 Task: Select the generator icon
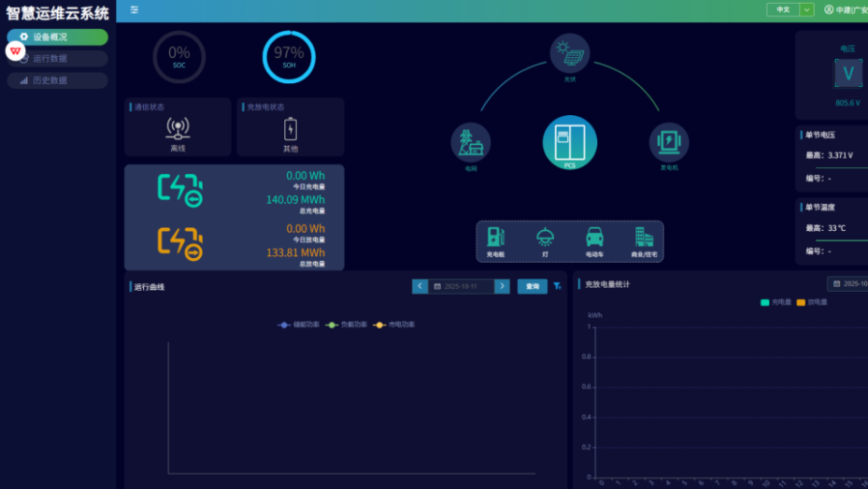(669, 142)
